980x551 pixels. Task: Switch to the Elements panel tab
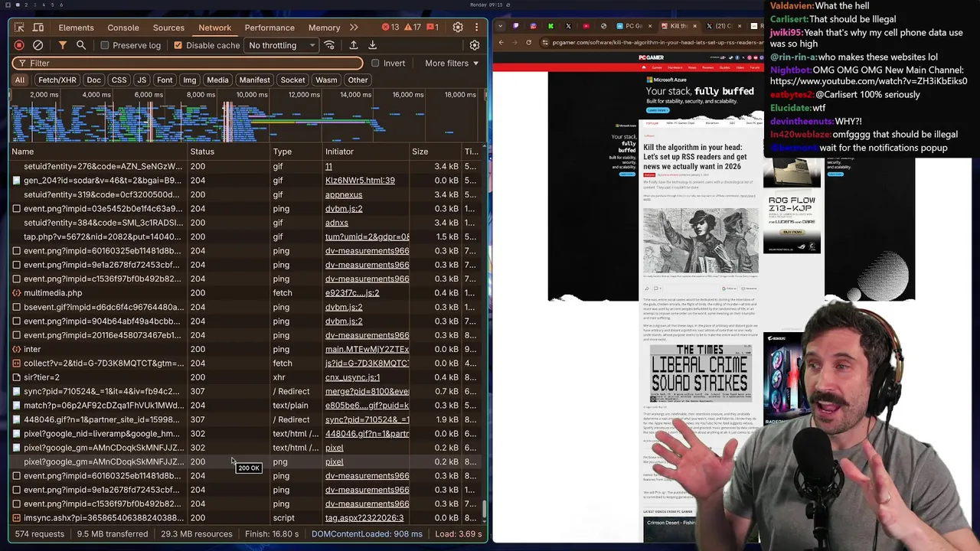tap(76, 28)
